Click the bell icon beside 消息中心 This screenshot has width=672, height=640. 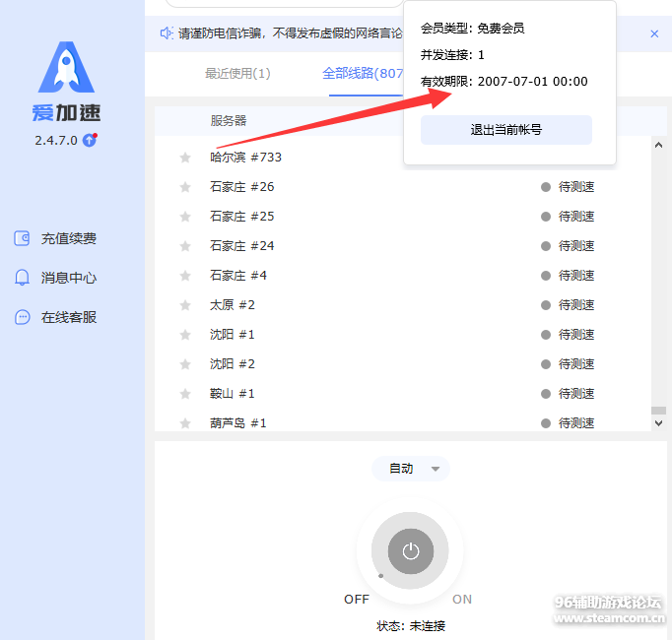pyautogui.click(x=22, y=278)
